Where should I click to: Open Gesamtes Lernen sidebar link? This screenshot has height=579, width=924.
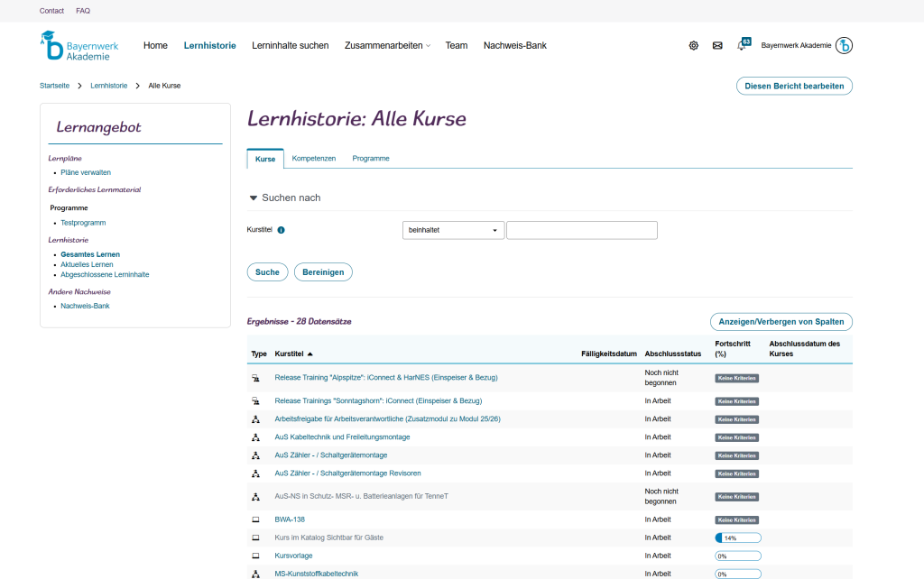click(x=90, y=254)
